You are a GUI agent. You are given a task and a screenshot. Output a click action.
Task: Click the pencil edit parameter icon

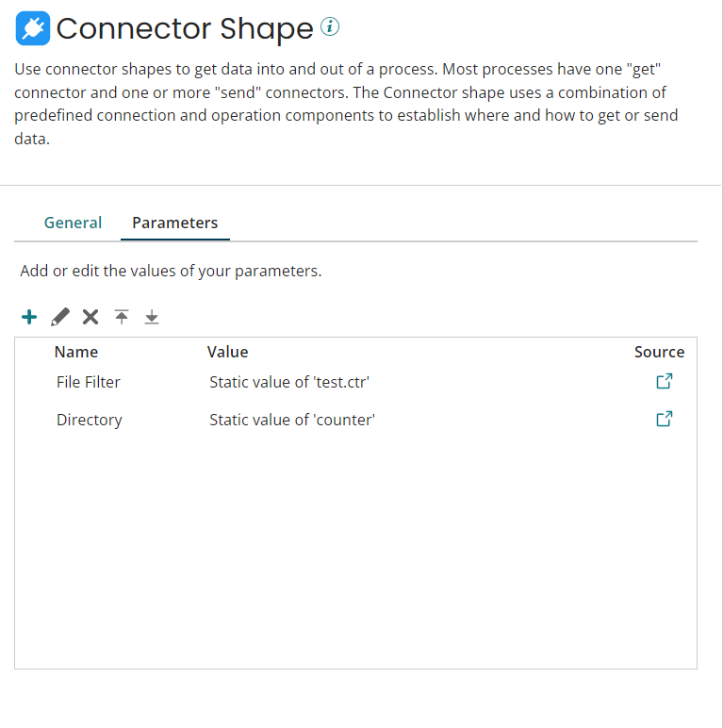(60, 317)
